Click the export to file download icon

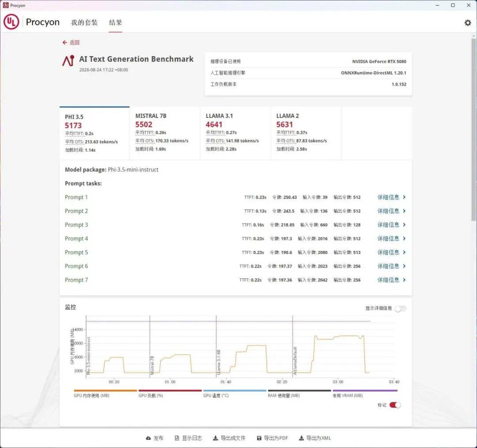(x=215, y=438)
